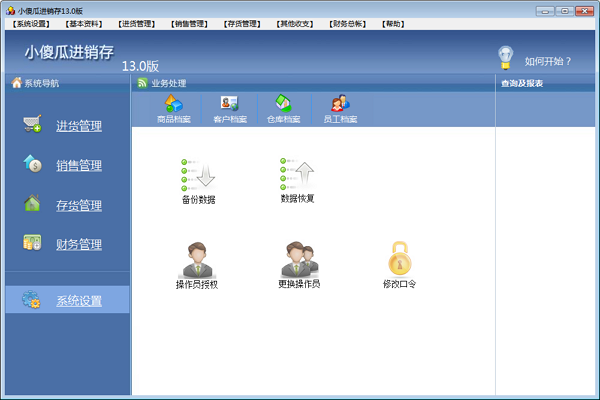This screenshot has height=400, width=600.
Task: Click the 系统导航 header label
Action: 42,83
